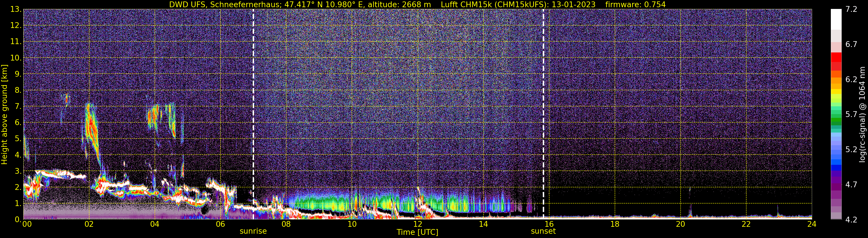The height and width of the screenshot is (238, 868).
Task: Click the 'Time [UTC]' axis label
Action: [417, 232]
